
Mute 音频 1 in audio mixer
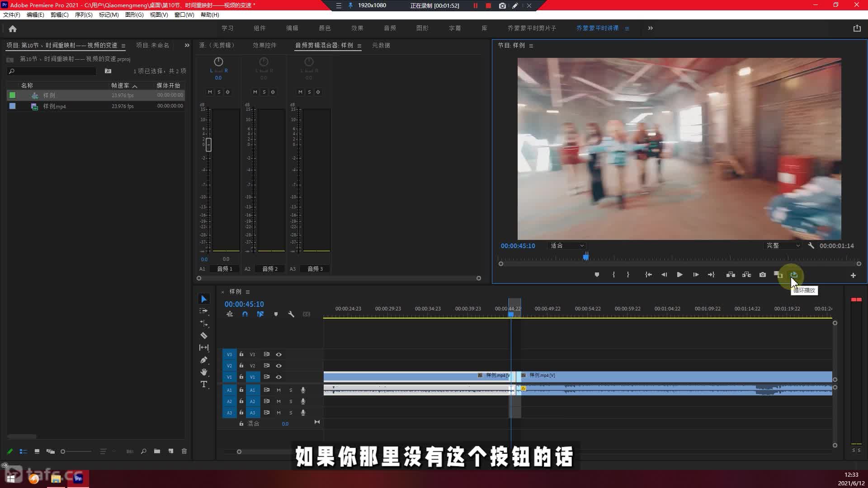point(210,92)
